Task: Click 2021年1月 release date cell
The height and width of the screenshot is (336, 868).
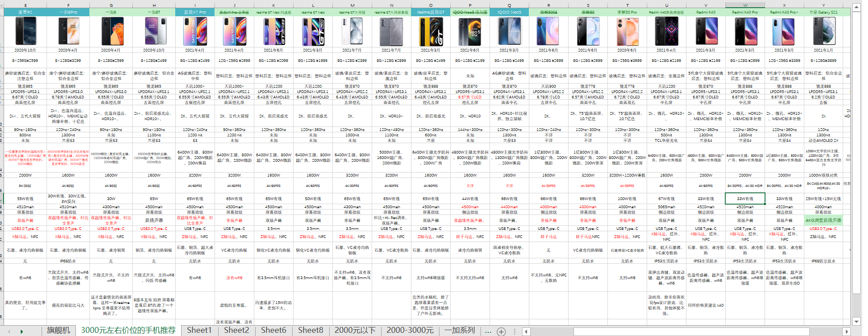Action: pyautogui.click(x=824, y=50)
